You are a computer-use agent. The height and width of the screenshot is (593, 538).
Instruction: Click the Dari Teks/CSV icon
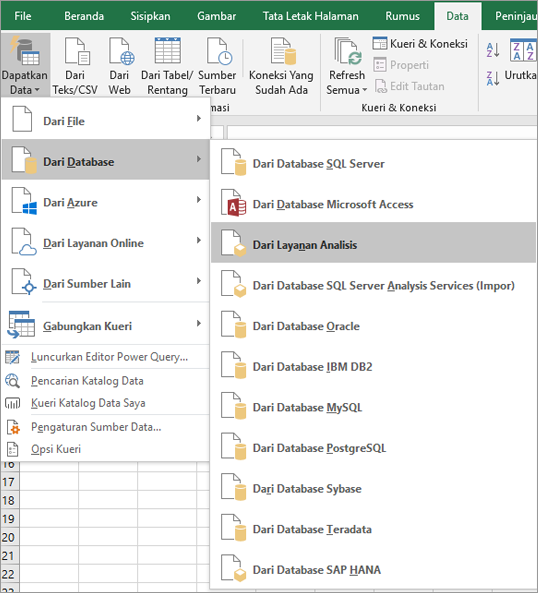77,51
